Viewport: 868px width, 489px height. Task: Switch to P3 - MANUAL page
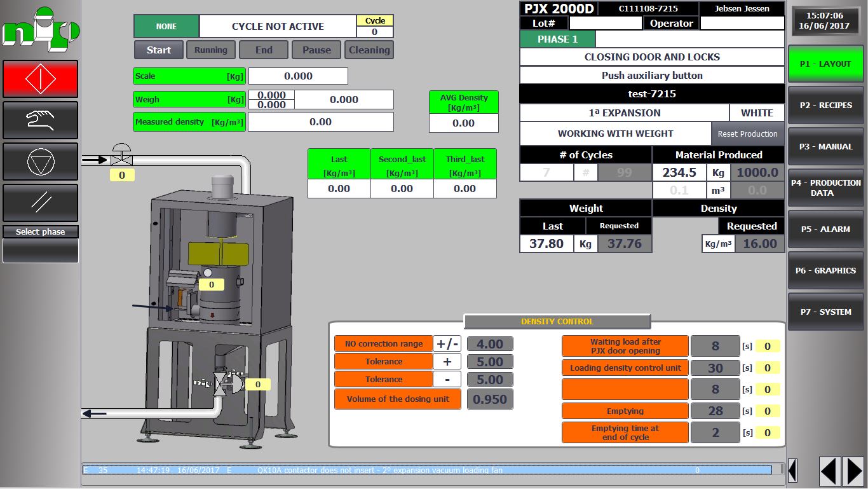pos(825,146)
